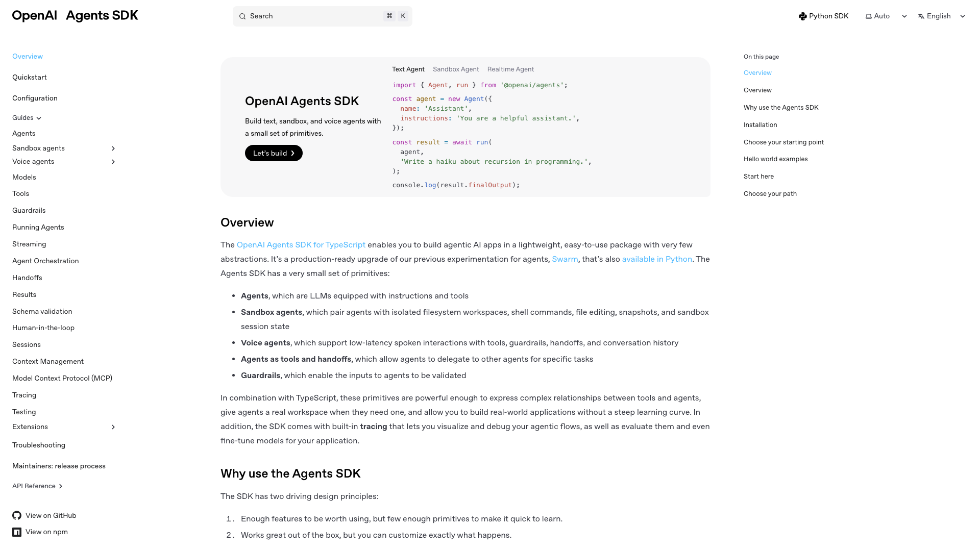Expand the Sandbox agents section
Screen dimensions: 980x551
tap(113, 148)
